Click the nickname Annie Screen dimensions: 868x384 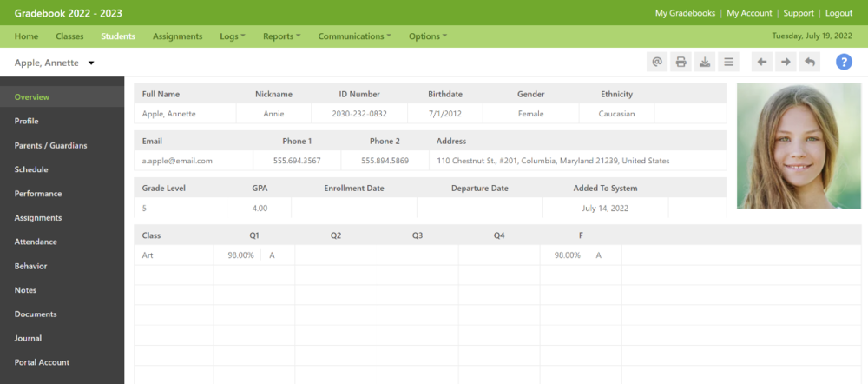(273, 114)
